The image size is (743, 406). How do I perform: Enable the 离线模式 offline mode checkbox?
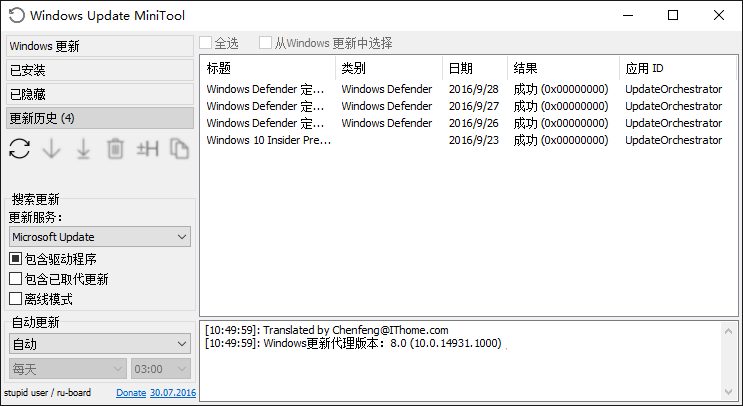(x=16, y=298)
